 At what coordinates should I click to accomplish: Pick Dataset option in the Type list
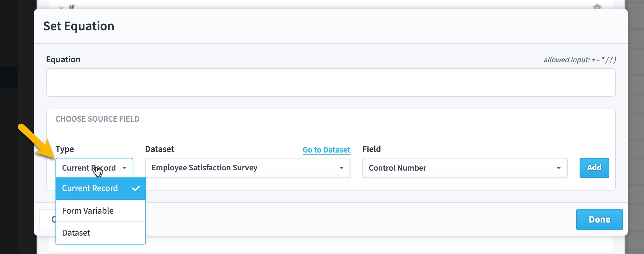coord(101,233)
